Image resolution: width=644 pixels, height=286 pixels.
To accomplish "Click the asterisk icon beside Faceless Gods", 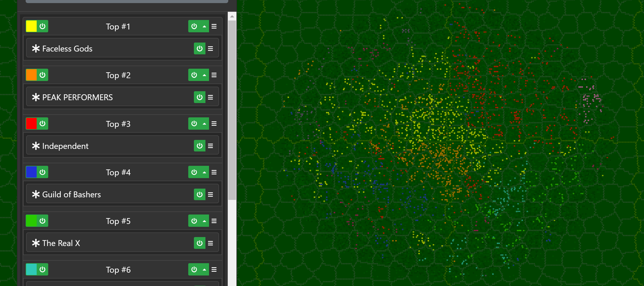I will coord(36,48).
